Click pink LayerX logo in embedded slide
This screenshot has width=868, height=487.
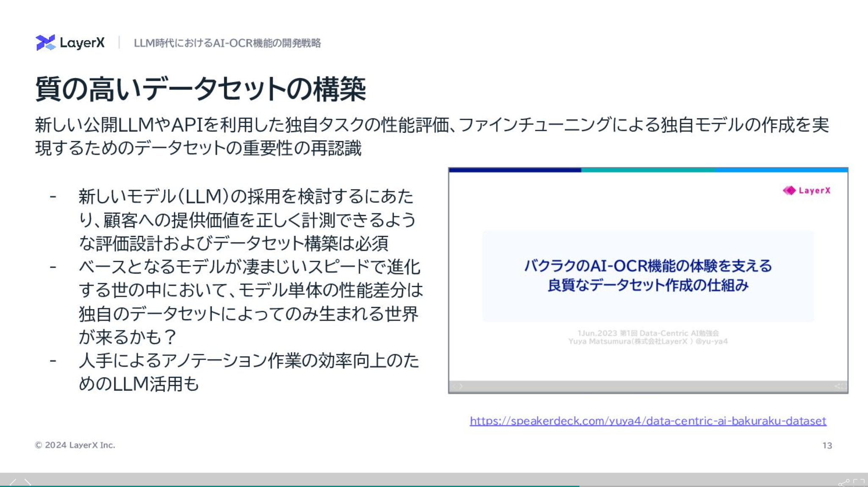pos(807,190)
